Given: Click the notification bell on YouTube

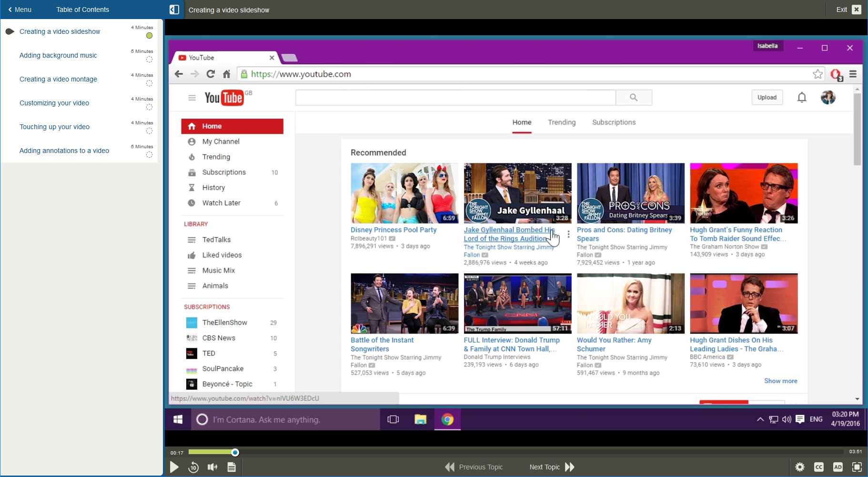Looking at the screenshot, I should pos(802,97).
